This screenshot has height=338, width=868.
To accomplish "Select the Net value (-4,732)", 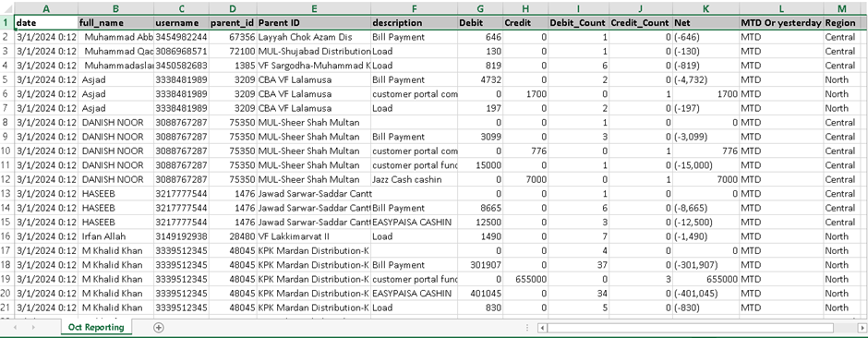I will (x=705, y=79).
